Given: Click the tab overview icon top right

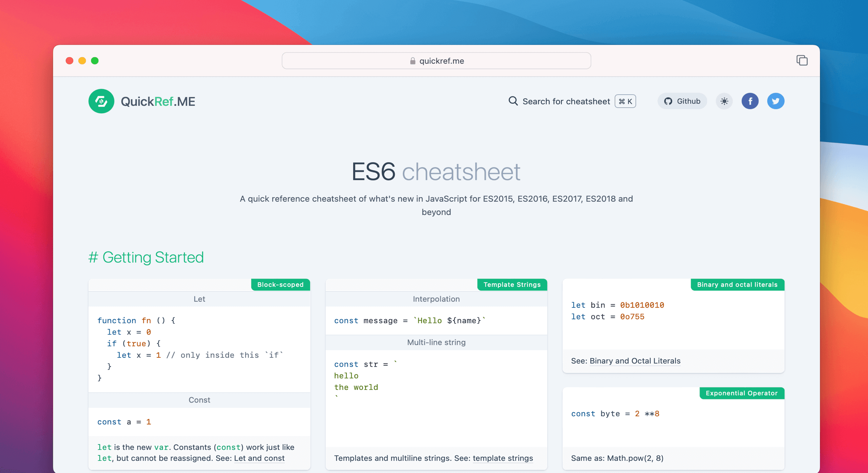Looking at the screenshot, I should pos(802,60).
